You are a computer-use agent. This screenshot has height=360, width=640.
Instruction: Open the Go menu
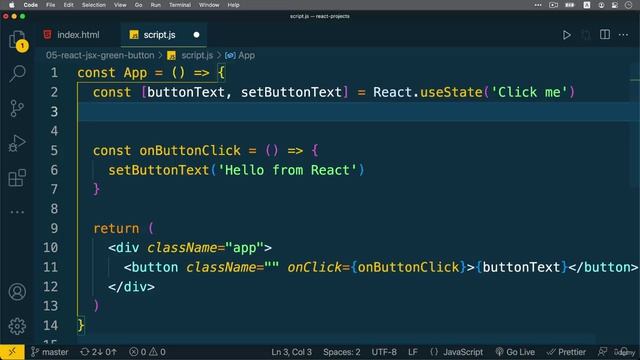click(138, 5)
